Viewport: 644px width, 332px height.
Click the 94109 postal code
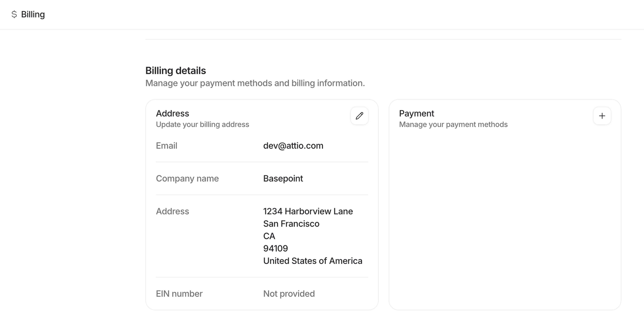click(275, 248)
